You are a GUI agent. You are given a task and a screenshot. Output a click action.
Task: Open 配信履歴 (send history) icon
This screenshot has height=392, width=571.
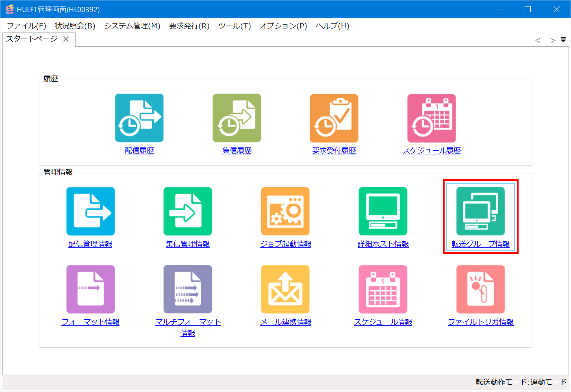click(x=139, y=118)
